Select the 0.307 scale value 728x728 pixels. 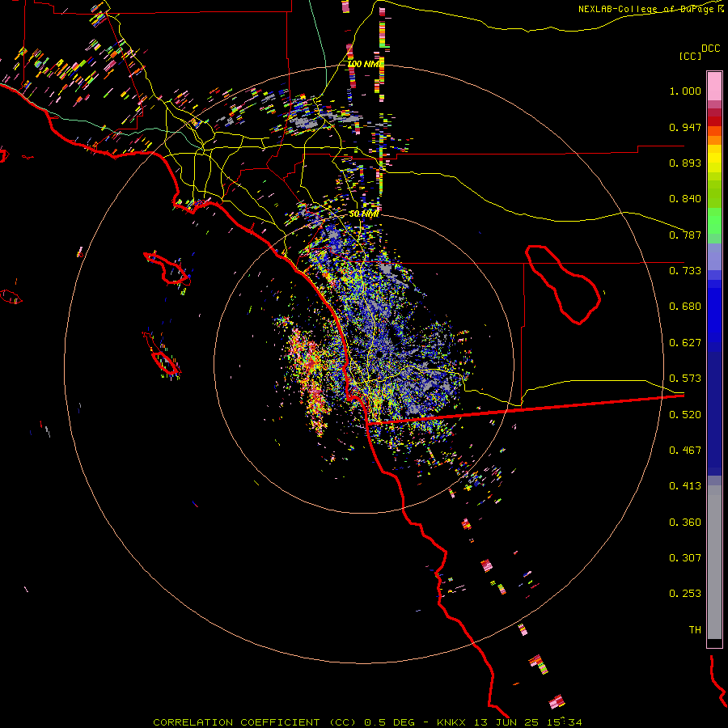pyautogui.click(x=685, y=558)
